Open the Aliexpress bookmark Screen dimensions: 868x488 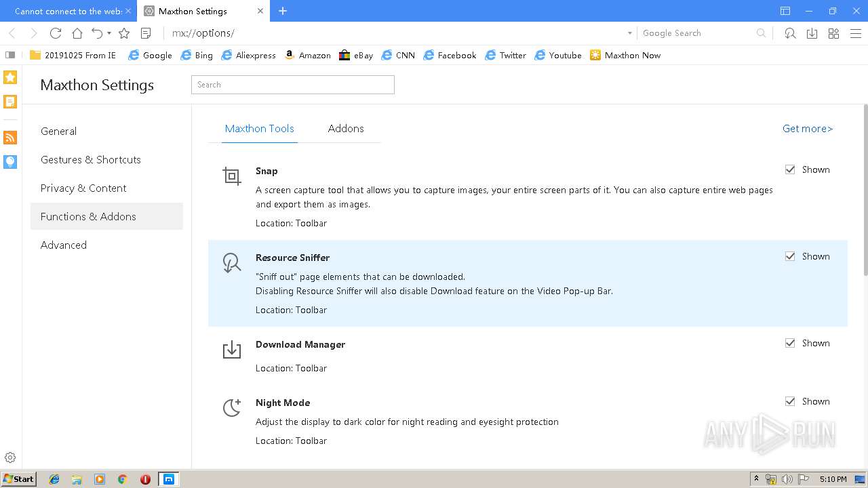[x=248, y=56]
